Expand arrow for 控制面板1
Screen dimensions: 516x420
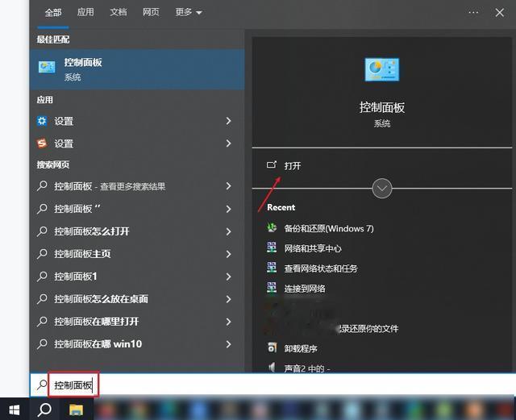pyautogui.click(x=229, y=277)
